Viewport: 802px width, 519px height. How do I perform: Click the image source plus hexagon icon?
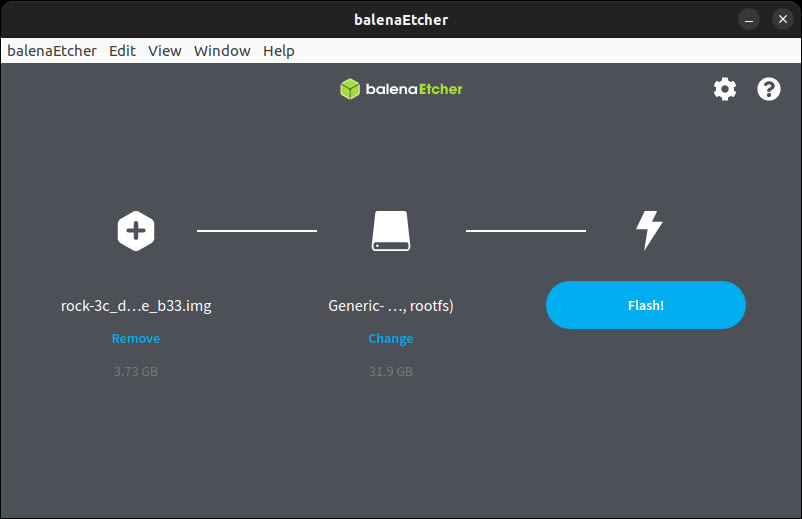136,231
